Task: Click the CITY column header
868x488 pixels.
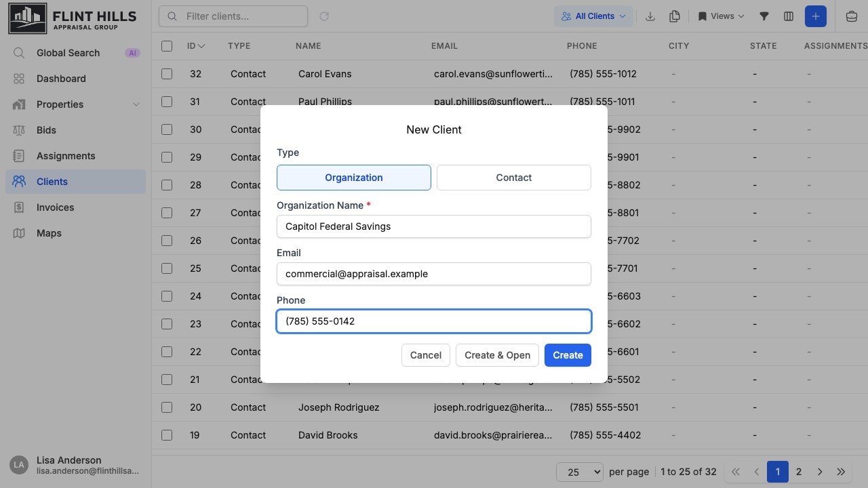Action: [x=679, y=46]
